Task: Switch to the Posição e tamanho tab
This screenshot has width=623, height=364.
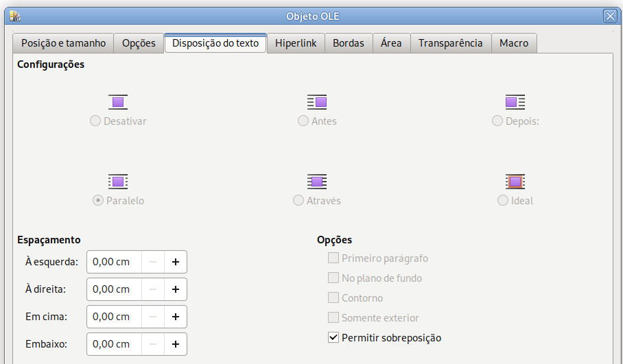Action: click(x=64, y=43)
